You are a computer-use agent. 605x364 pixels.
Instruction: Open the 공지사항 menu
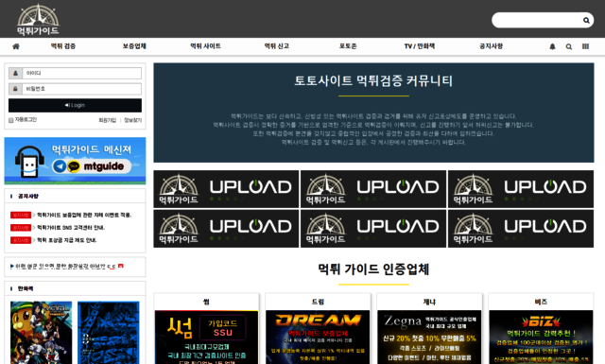(491, 46)
